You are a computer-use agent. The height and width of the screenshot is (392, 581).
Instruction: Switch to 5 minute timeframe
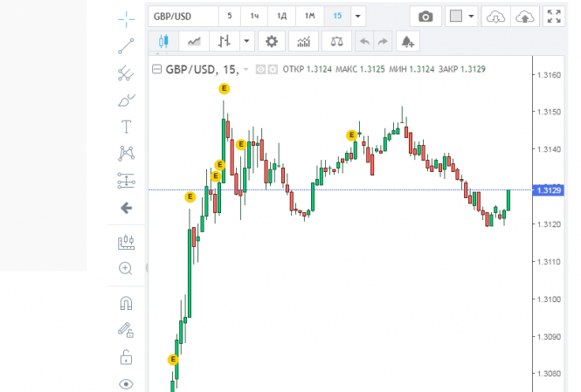[230, 17]
